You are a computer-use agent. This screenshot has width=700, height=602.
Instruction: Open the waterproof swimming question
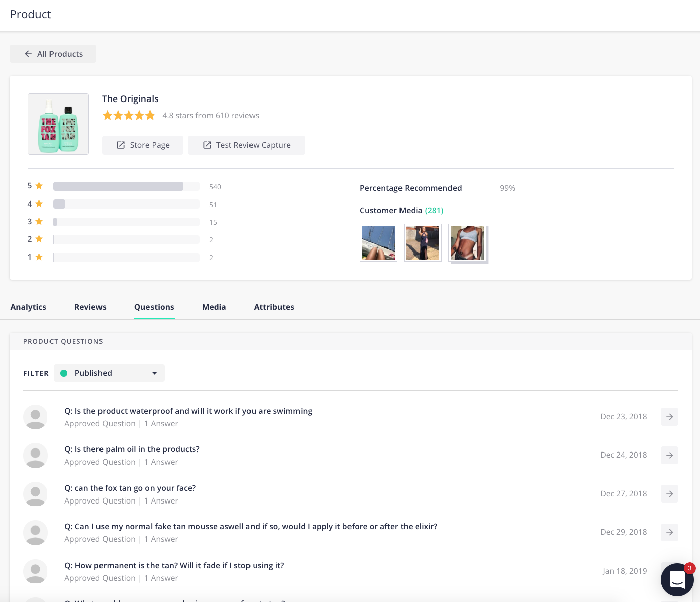(x=188, y=411)
